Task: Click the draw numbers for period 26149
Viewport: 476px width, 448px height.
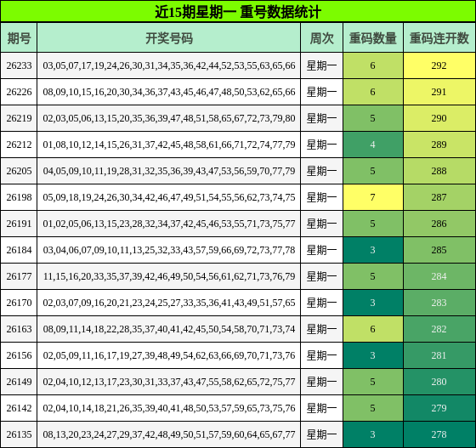Action: (169, 382)
